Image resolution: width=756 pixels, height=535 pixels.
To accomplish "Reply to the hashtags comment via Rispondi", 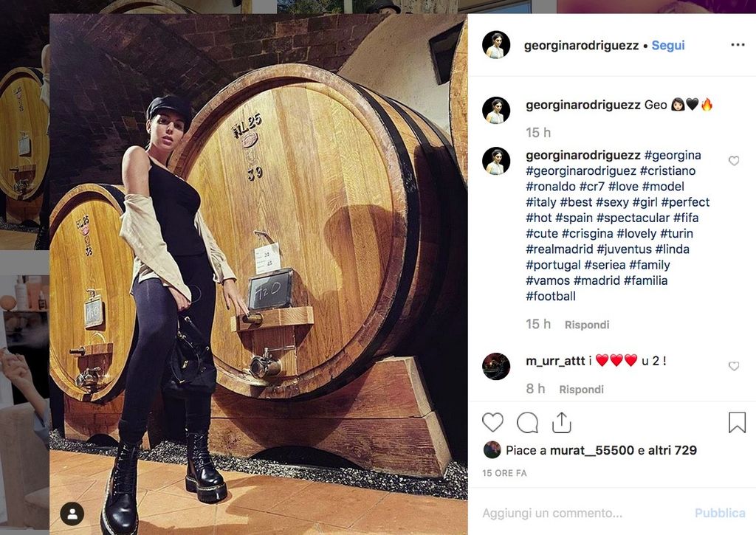I will click(587, 325).
